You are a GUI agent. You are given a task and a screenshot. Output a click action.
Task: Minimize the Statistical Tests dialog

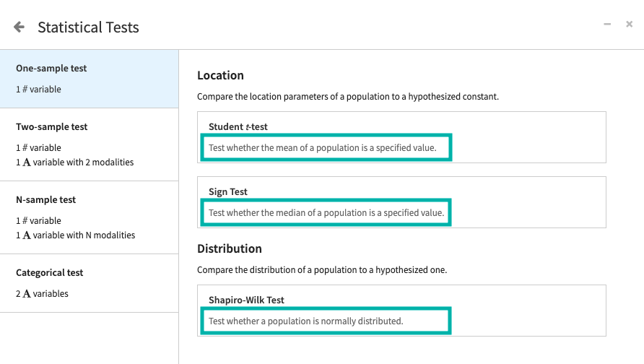(x=607, y=25)
